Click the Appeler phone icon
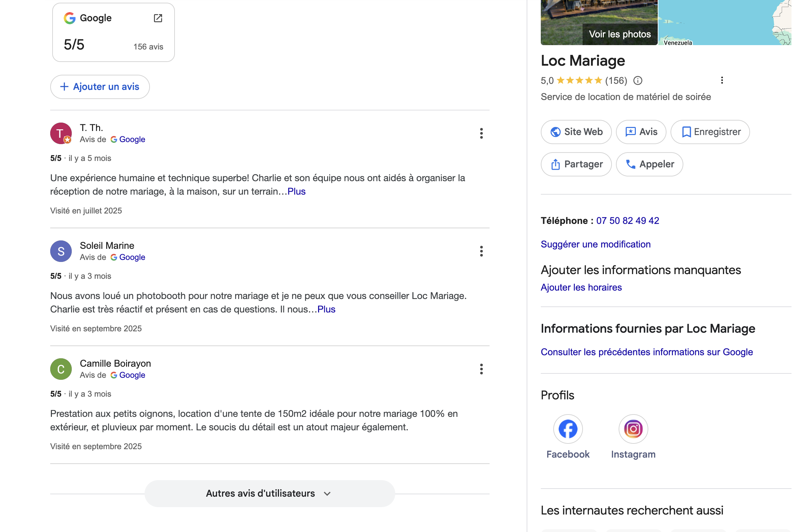The height and width of the screenshot is (532, 808). (631, 164)
